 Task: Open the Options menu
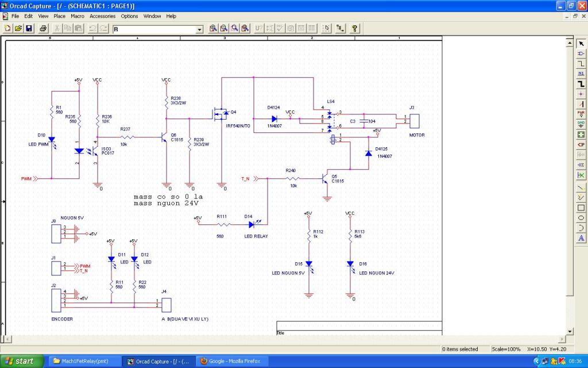click(129, 16)
